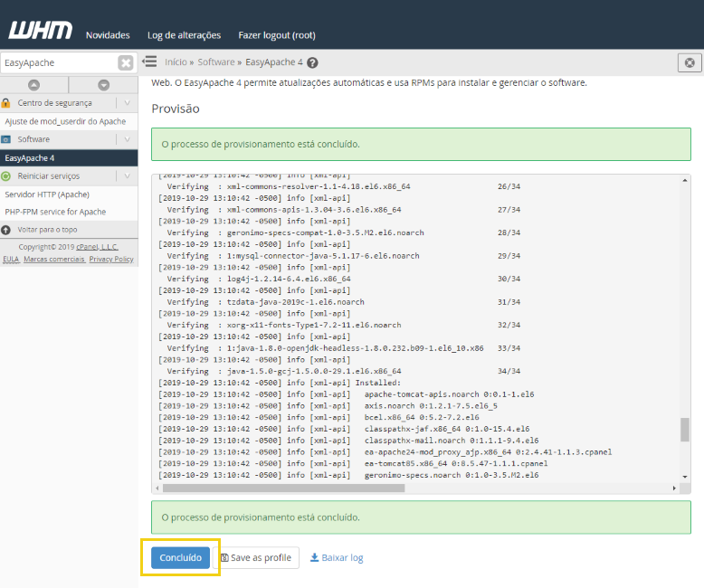Go to Início breadcrumb
Screen dimensions: 704x588
pos(176,62)
